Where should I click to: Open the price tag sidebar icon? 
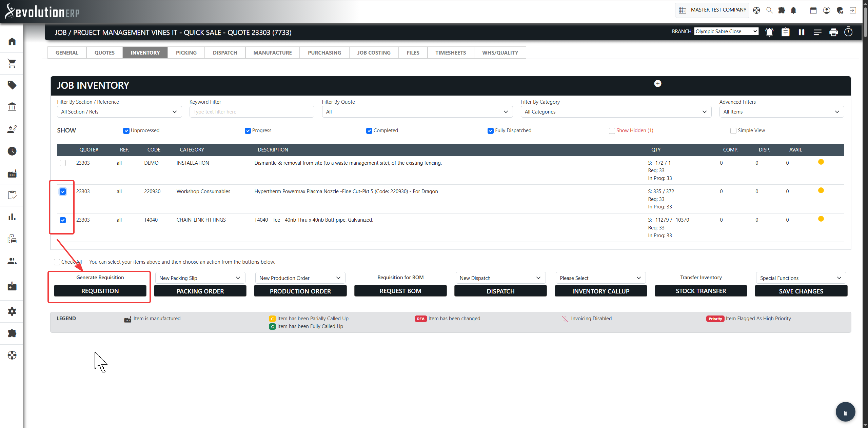click(12, 85)
